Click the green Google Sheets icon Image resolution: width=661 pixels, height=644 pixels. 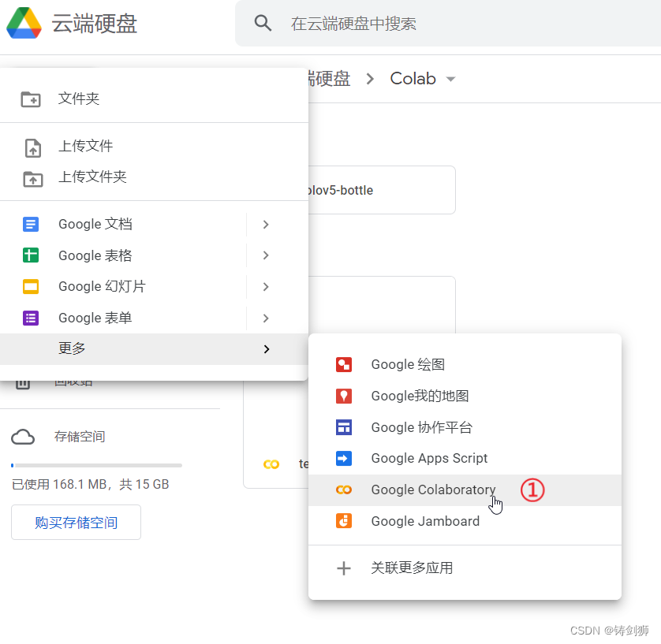31,255
